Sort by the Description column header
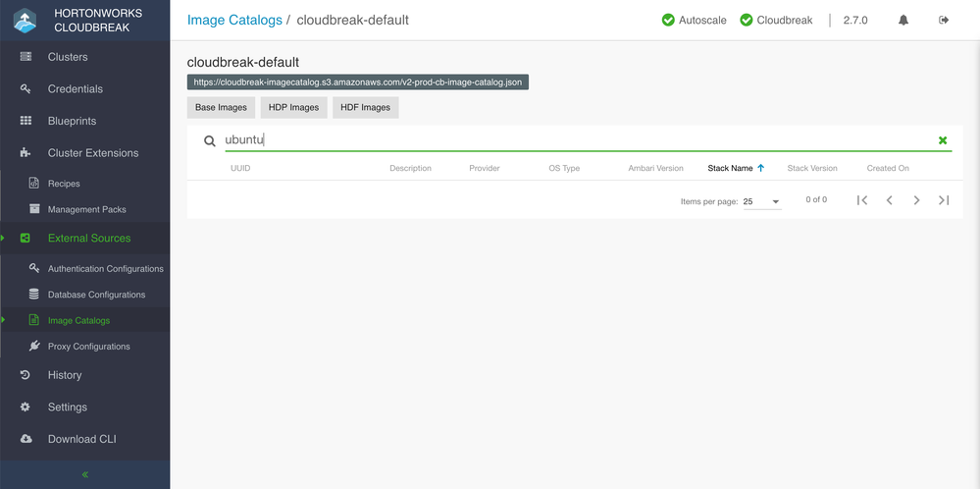980x489 pixels. (x=411, y=168)
